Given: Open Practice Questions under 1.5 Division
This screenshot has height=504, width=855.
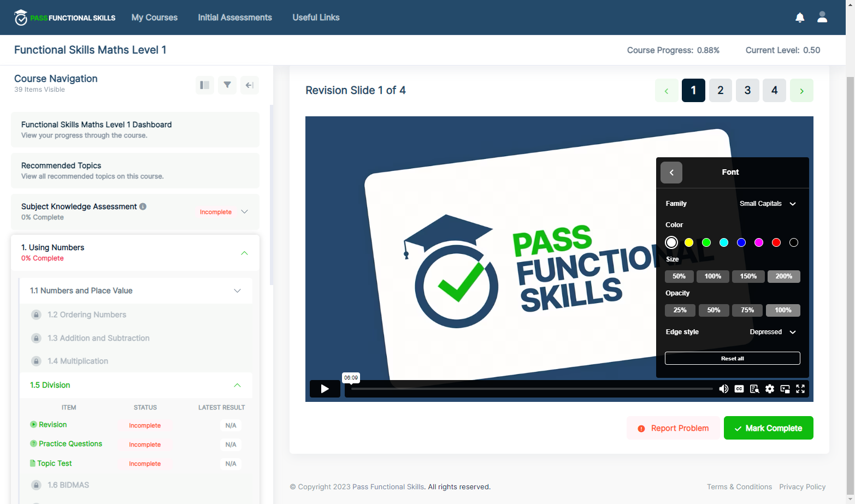Looking at the screenshot, I should point(70,444).
